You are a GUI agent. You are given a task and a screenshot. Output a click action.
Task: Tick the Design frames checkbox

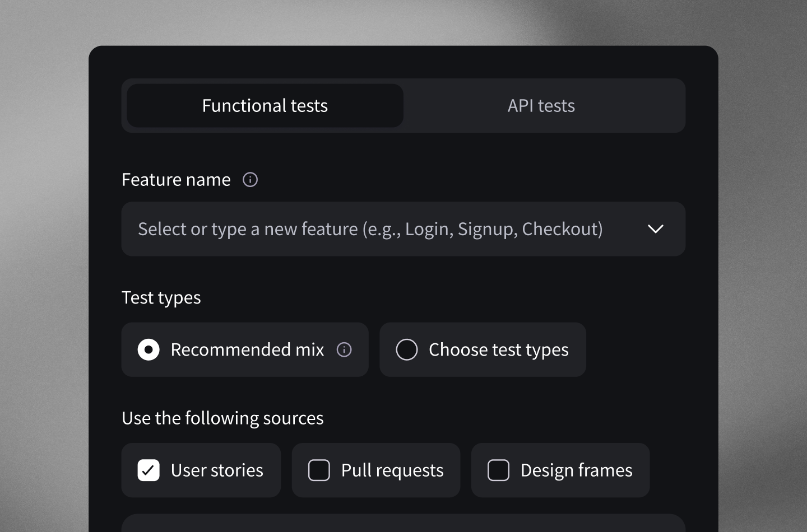498,470
